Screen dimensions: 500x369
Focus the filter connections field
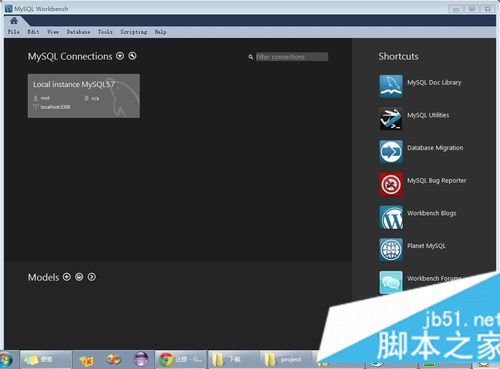[x=292, y=57]
